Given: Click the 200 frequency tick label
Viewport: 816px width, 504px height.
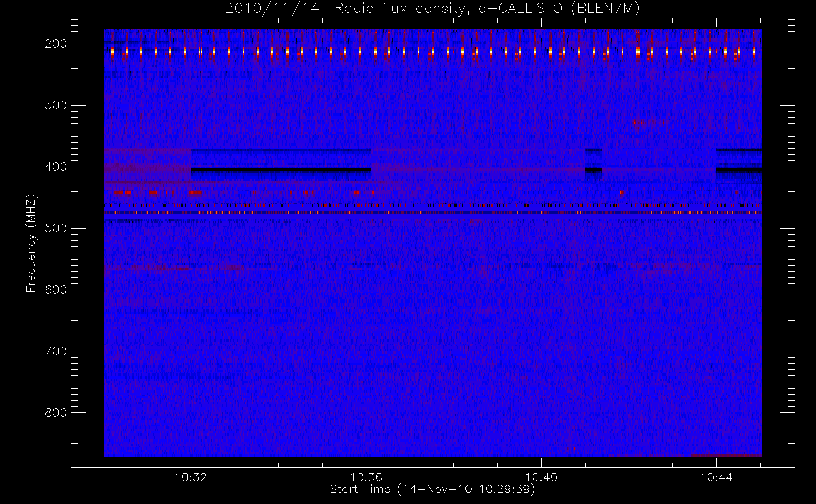Looking at the screenshot, I should point(56,44).
